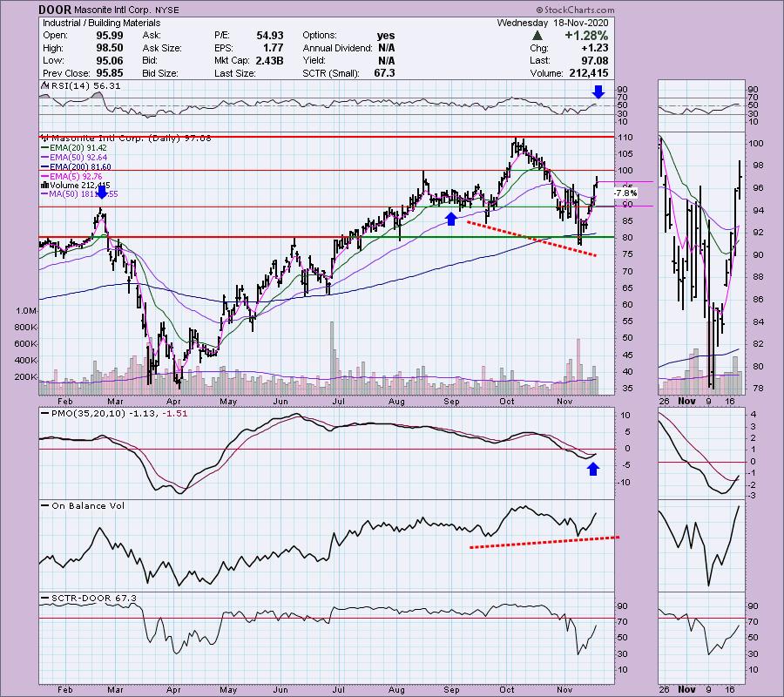Click the SCTR (Small) value 67.3 in header
The width and height of the screenshot is (784, 697).
(384, 73)
